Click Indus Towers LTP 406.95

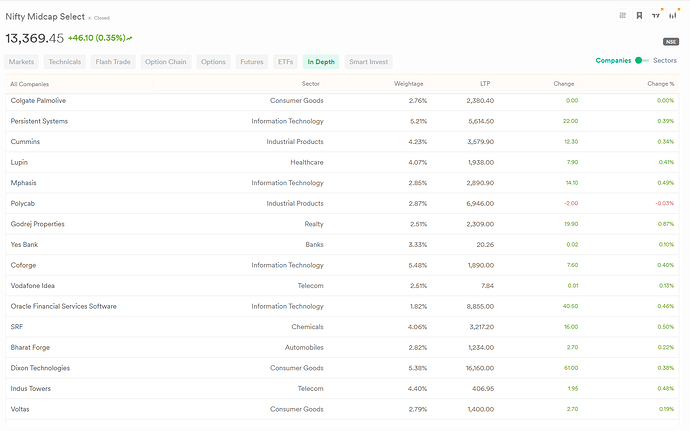click(x=483, y=388)
